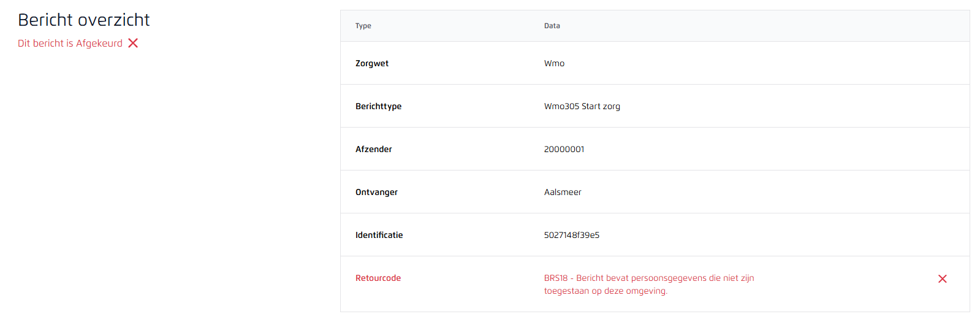980x322 pixels.
Task: Select the Aalsmeer recipient value
Action: 563,192
